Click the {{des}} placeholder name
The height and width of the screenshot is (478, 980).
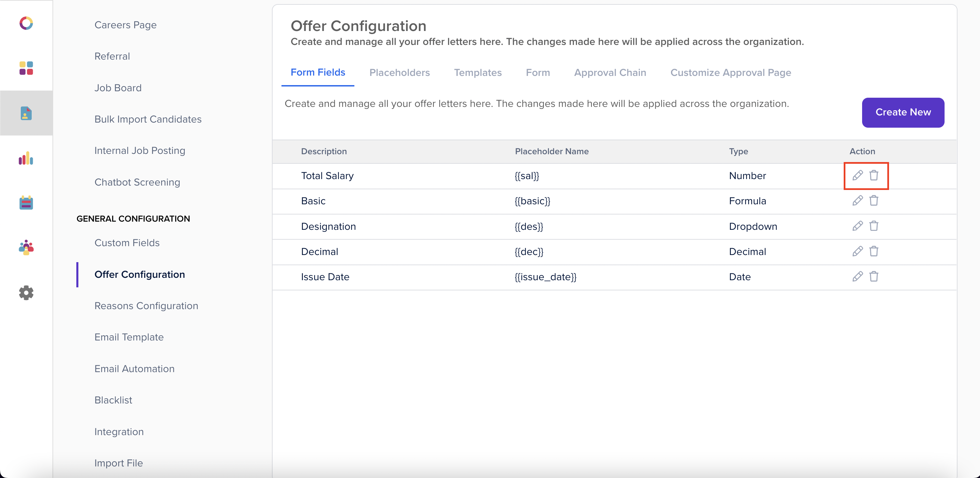click(529, 226)
